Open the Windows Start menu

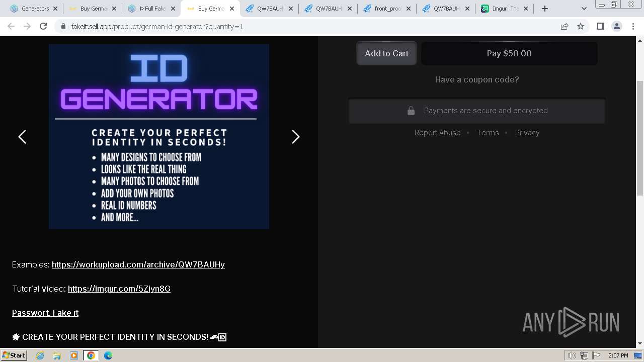[x=14, y=355]
